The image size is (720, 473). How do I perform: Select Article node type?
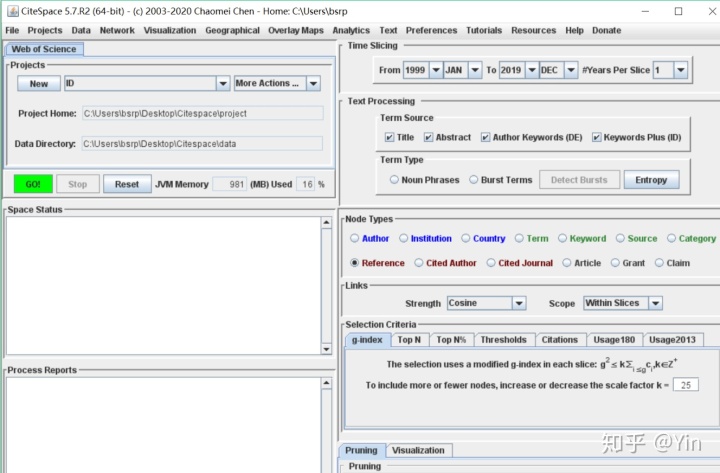pos(567,263)
